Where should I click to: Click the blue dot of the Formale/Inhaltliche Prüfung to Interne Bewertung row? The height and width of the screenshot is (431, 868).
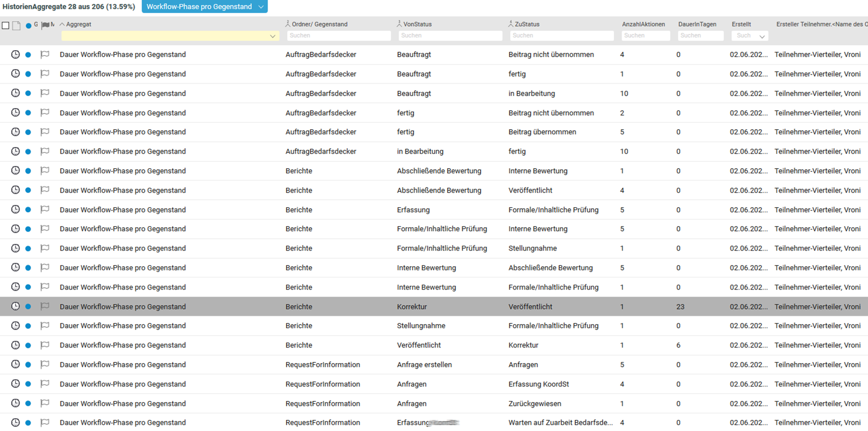click(28, 229)
